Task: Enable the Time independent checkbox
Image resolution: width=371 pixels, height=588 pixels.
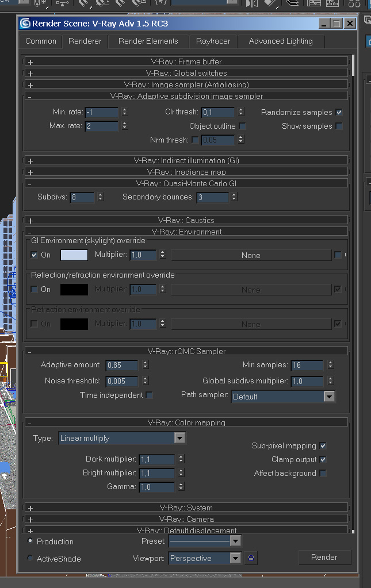Action: point(150,395)
